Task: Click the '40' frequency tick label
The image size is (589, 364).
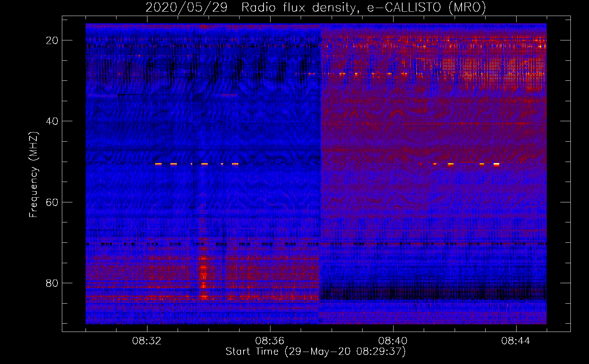Action: point(52,121)
